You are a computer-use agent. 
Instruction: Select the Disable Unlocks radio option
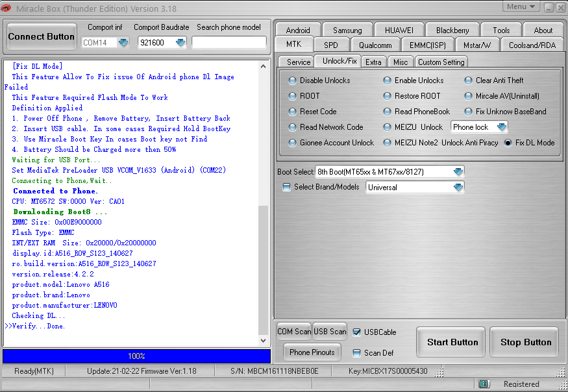pyautogui.click(x=292, y=80)
